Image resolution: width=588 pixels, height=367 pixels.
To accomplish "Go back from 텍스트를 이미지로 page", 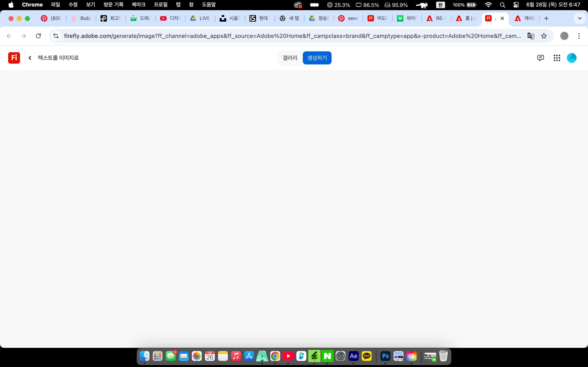I will click(30, 58).
